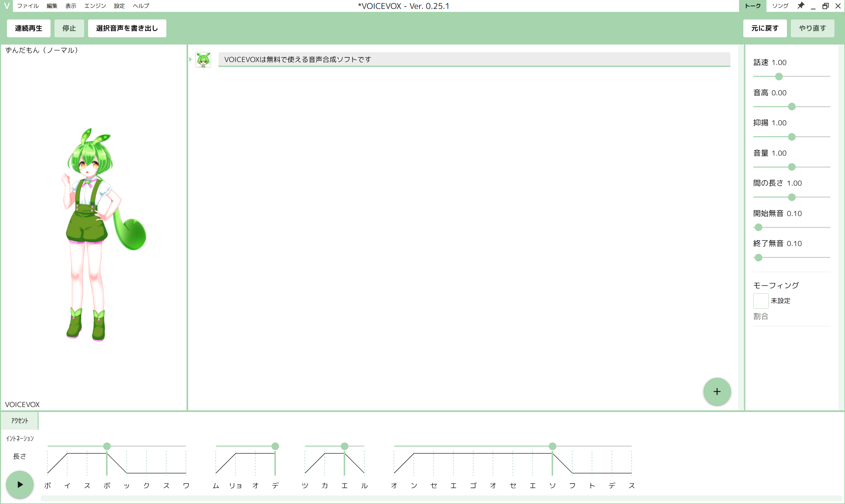845x504 pixels.
Task: Click the VOICEVOX V logo icon
Action: (x=7, y=6)
